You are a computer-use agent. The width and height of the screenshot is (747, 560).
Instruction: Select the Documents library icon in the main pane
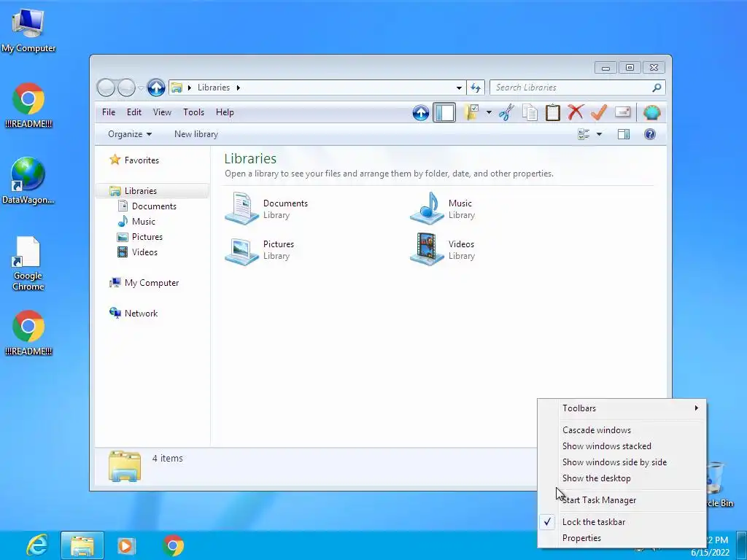pos(241,208)
